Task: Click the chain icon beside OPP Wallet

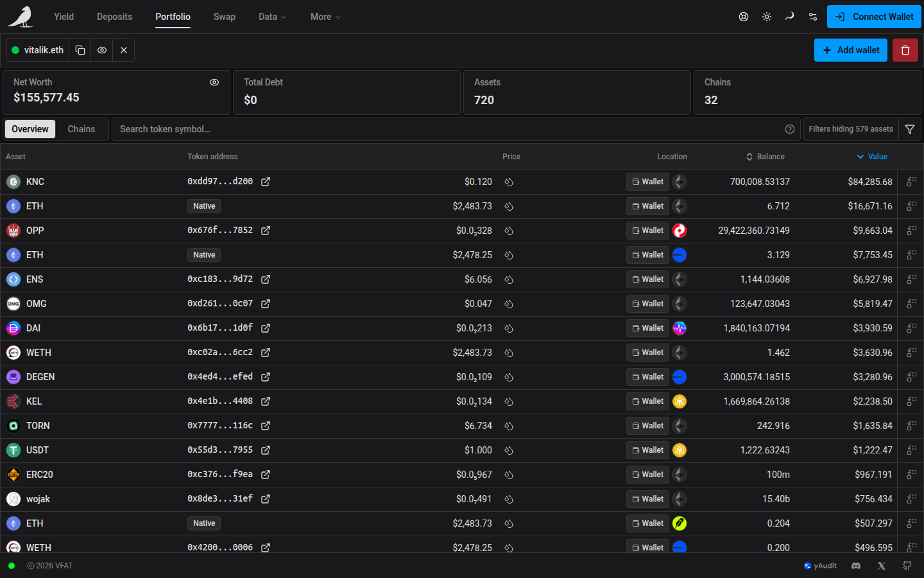Action: pos(680,231)
